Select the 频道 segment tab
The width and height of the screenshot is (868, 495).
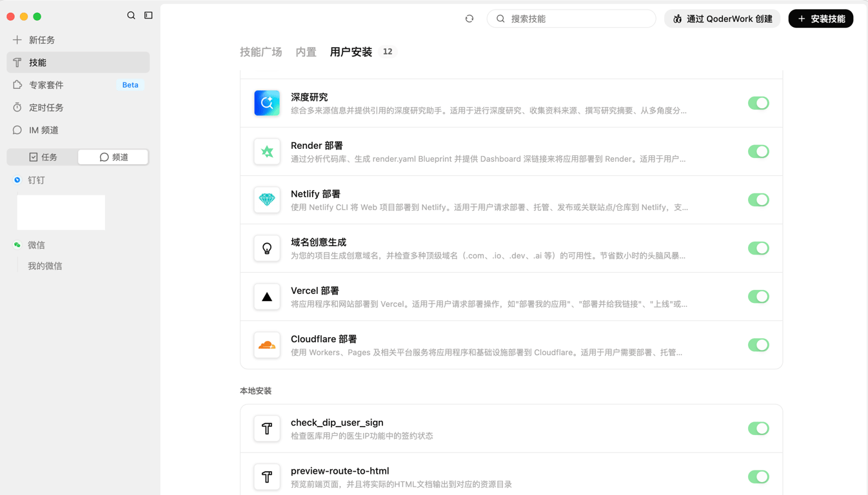(x=113, y=157)
